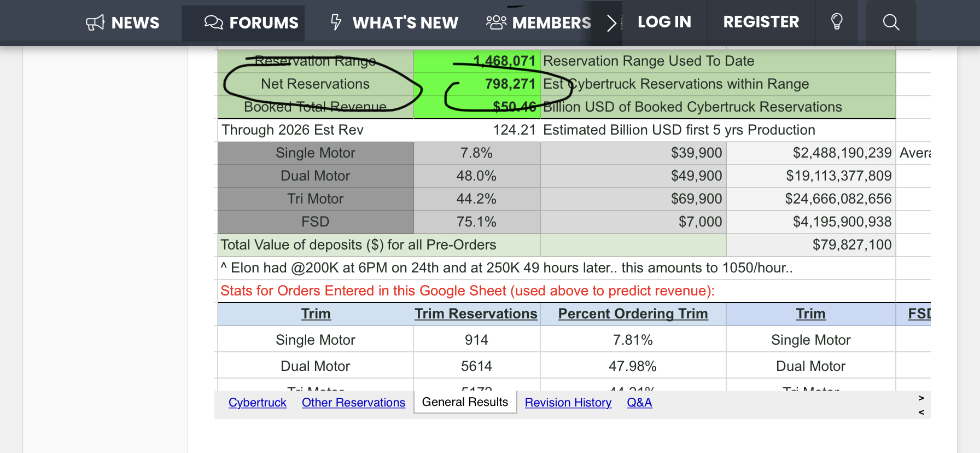Click the LOG IN link
This screenshot has height=453, width=980.
[664, 22]
